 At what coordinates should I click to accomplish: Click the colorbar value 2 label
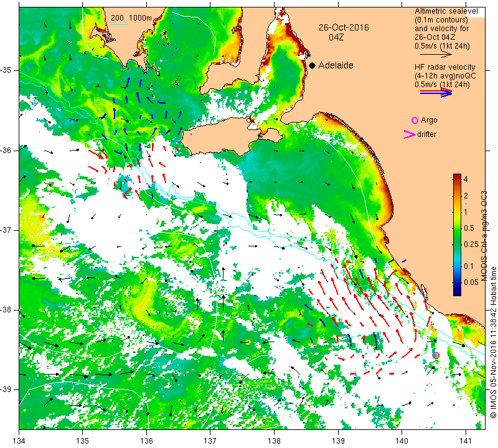(466, 196)
